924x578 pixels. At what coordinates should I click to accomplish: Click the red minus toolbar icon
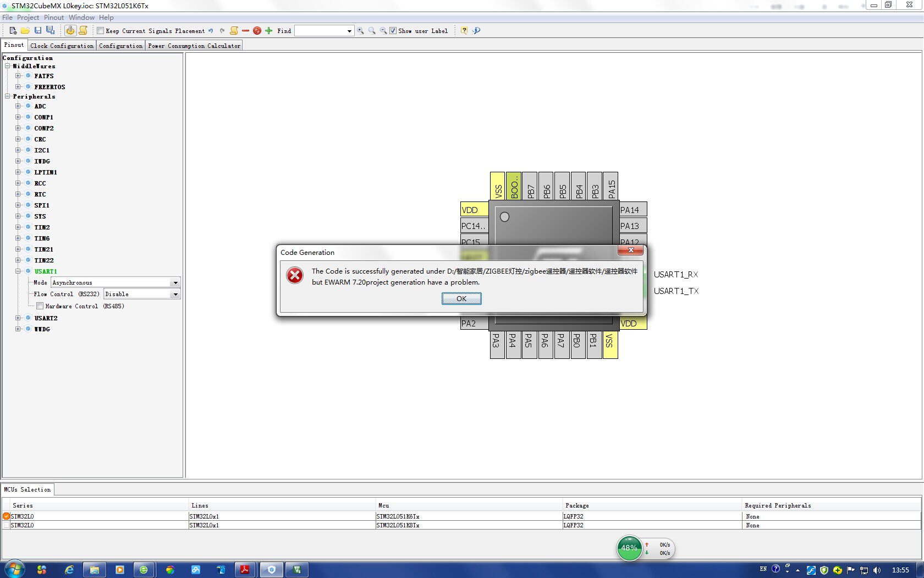pyautogui.click(x=245, y=31)
